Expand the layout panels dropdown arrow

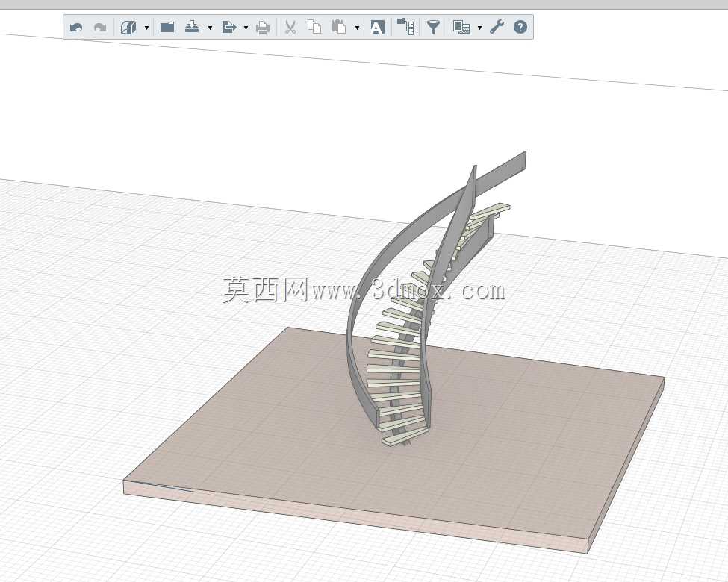tap(479, 28)
